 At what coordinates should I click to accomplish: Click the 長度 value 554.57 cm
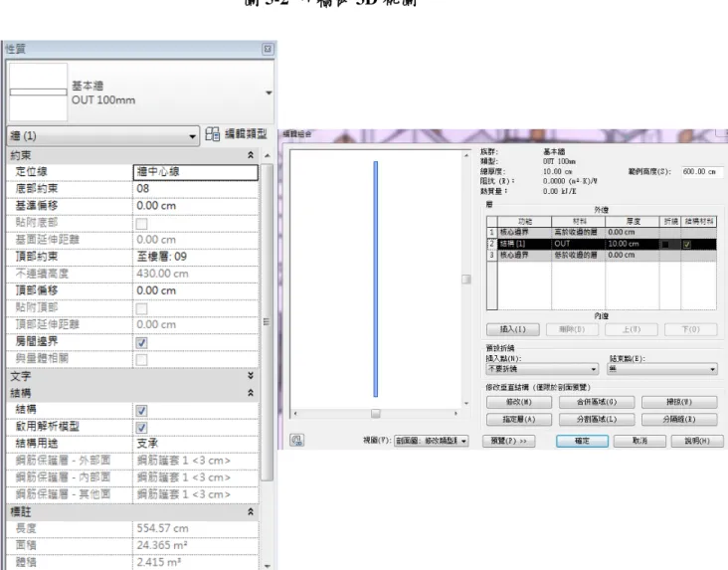pyautogui.click(x=196, y=528)
